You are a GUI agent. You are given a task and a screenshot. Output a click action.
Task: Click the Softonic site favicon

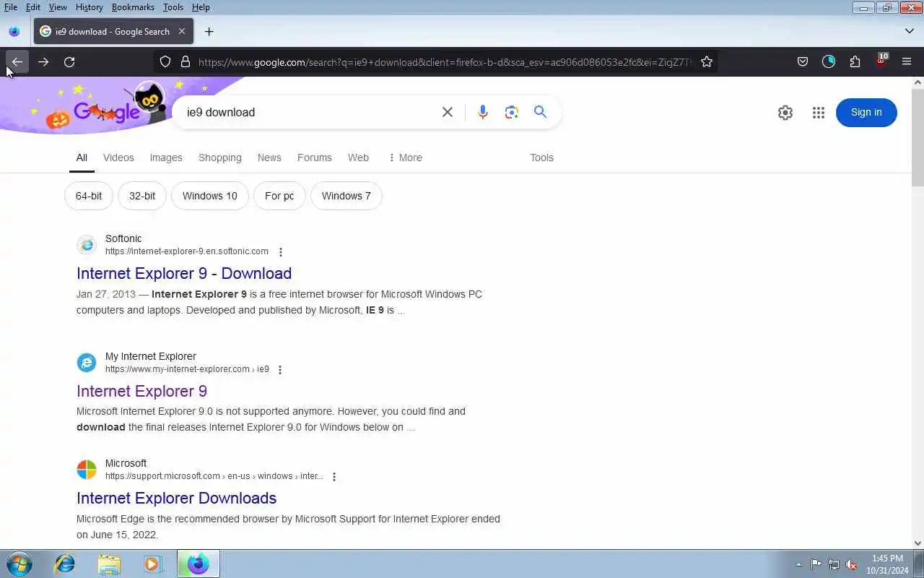tap(87, 245)
